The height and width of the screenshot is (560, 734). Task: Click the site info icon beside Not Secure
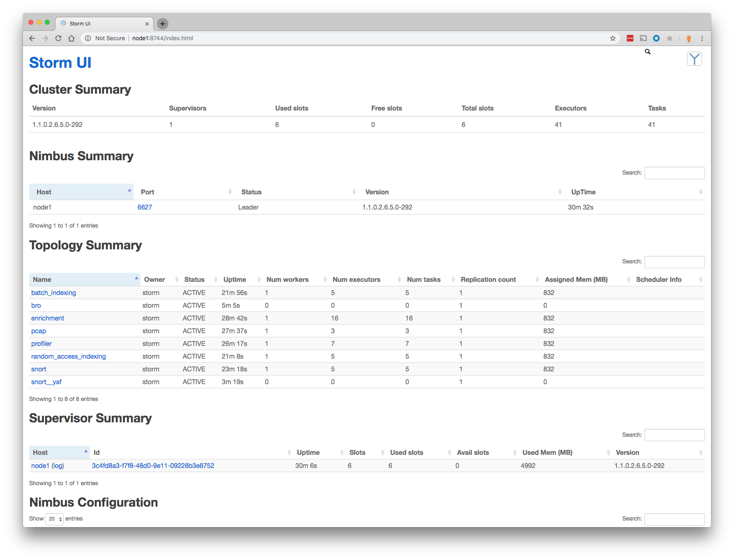point(88,38)
